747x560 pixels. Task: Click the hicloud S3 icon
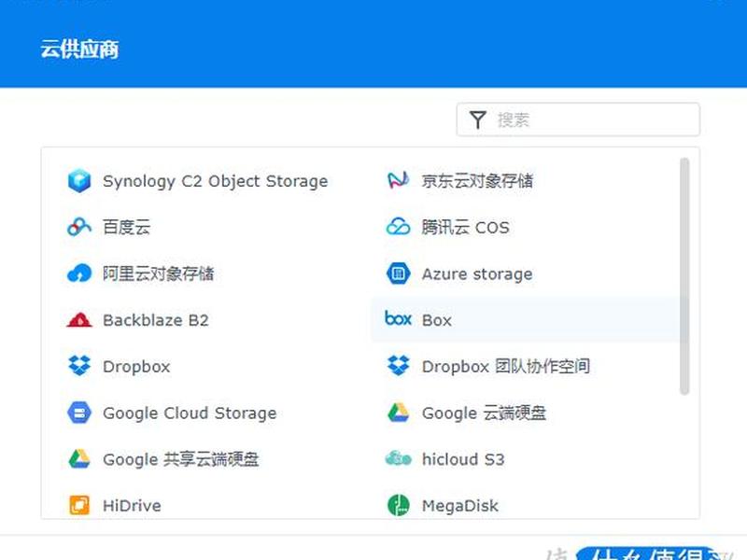pyautogui.click(x=398, y=458)
